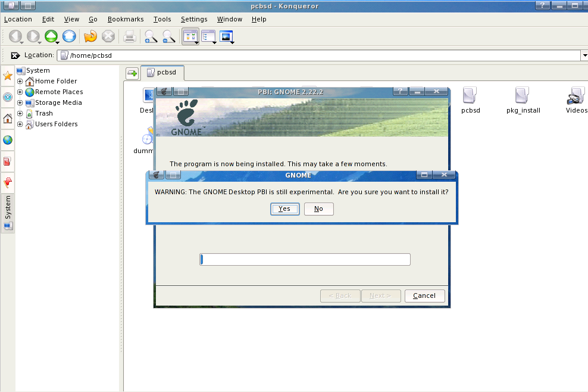The image size is (588, 392).
Task: Click the help button in PBI installer titlebar
Action: [x=400, y=91]
